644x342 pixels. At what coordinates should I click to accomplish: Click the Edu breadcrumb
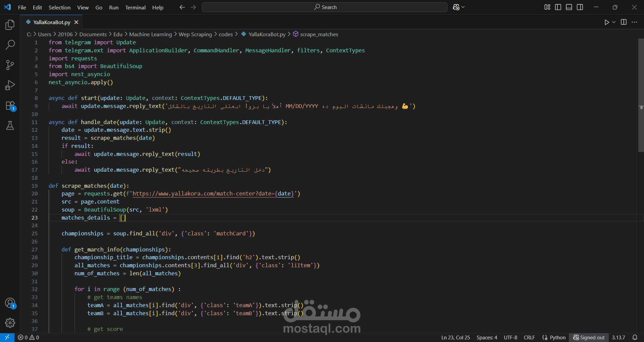118,34
